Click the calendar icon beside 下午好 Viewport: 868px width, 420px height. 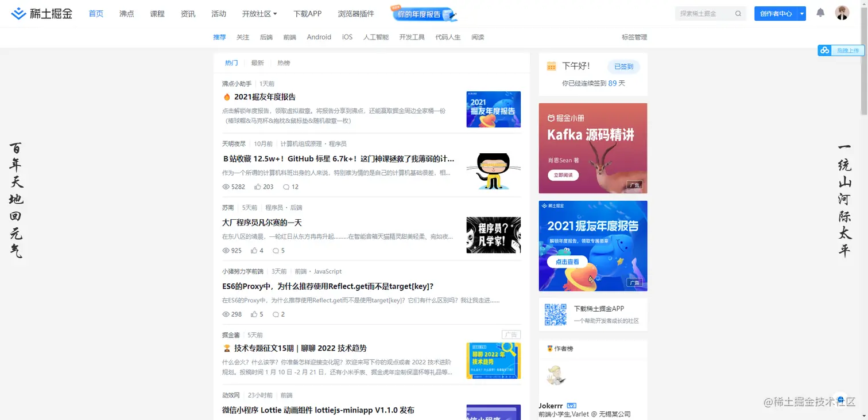(551, 66)
